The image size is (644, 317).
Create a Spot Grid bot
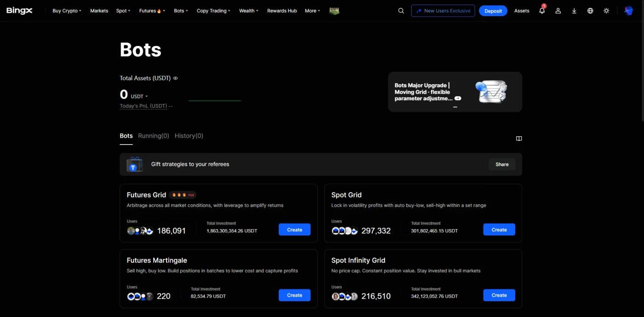click(499, 230)
